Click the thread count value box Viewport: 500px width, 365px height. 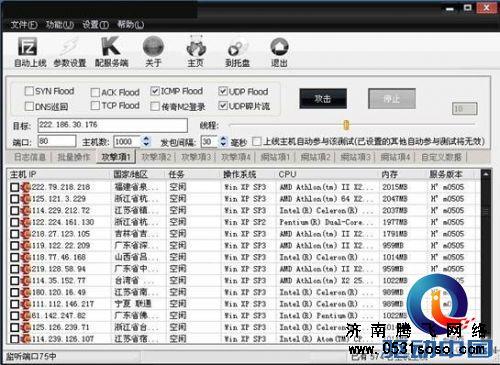coord(465,109)
